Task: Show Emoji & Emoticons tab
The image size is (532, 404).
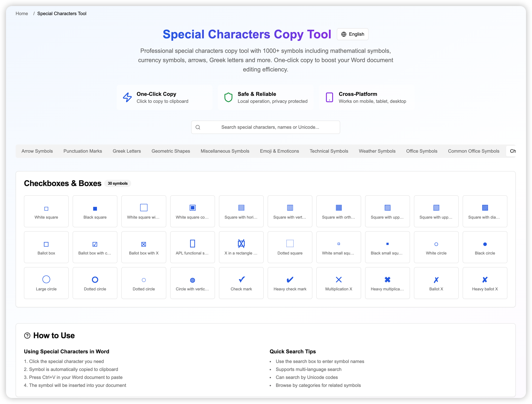Action: tap(279, 151)
